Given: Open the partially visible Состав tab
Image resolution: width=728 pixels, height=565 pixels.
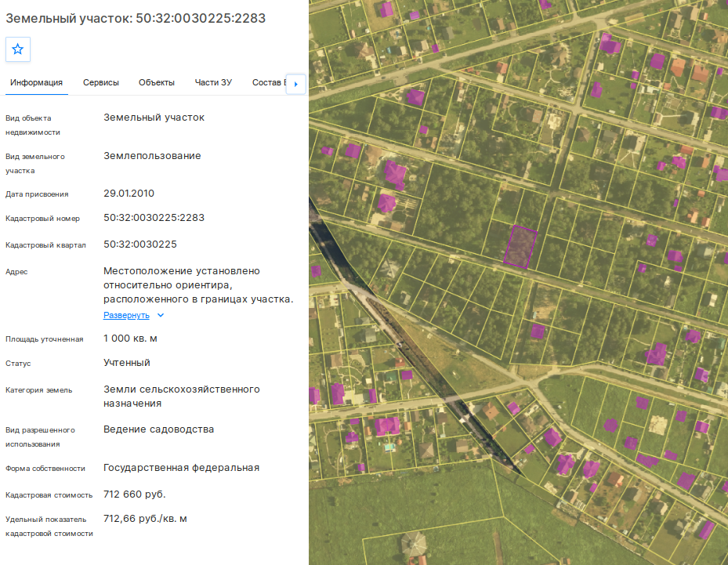Looking at the screenshot, I should [x=268, y=82].
